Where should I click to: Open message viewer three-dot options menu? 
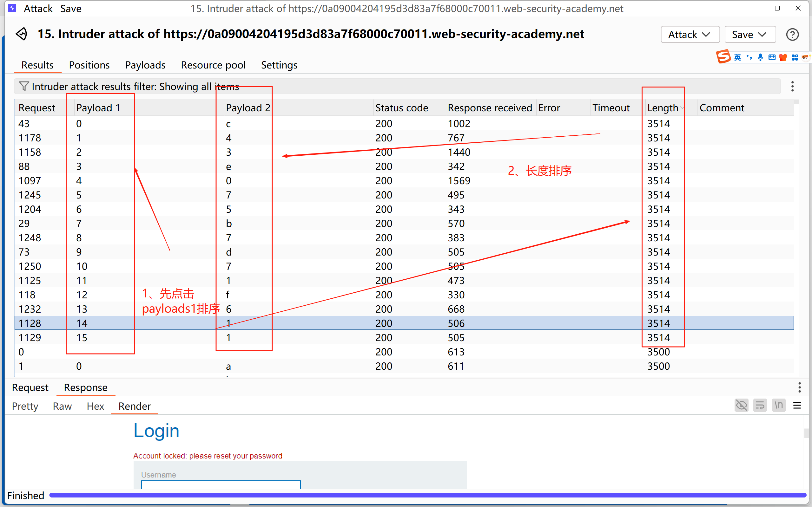(799, 387)
